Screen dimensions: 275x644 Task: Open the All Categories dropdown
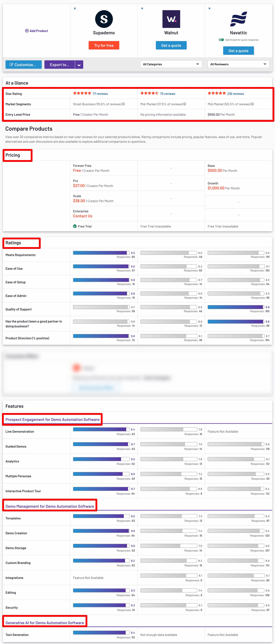[171, 64]
